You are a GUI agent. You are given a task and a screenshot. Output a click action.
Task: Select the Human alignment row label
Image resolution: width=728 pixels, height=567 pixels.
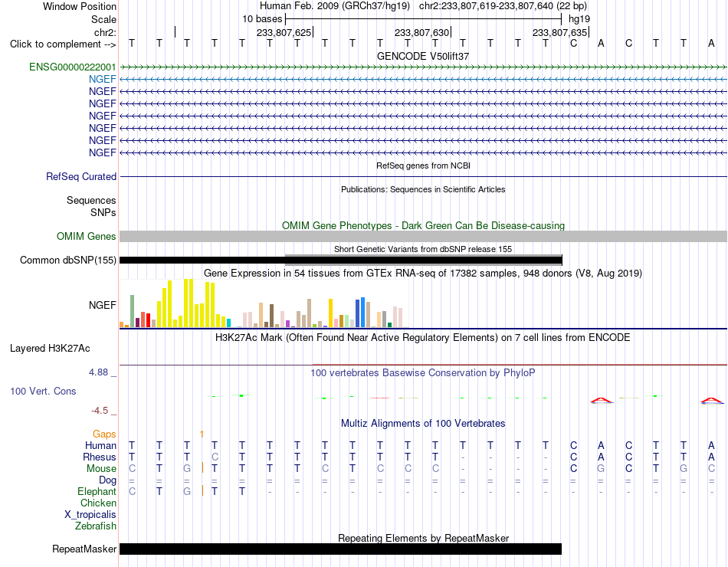pos(100,446)
